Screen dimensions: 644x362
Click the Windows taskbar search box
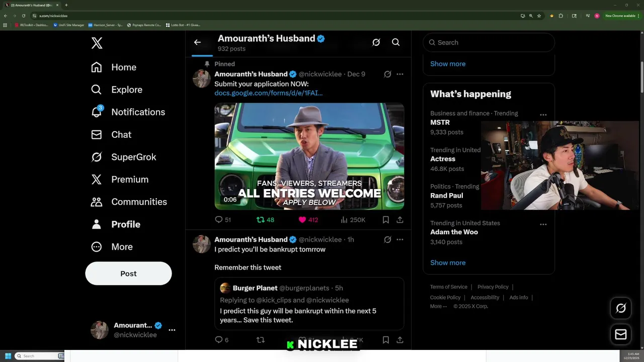click(x=39, y=356)
